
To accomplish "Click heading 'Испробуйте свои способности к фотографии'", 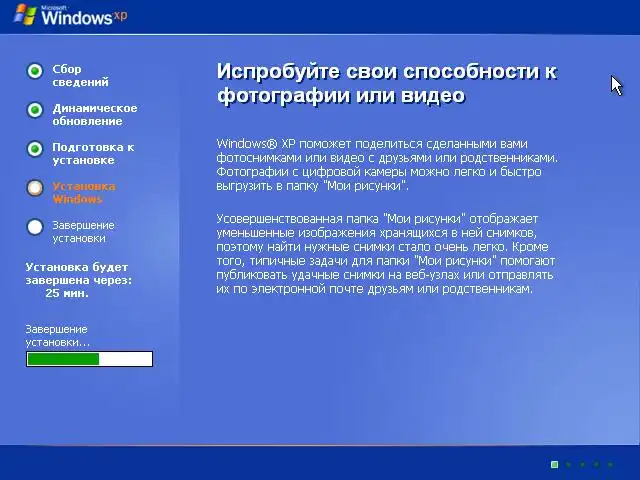I will (387, 83).
